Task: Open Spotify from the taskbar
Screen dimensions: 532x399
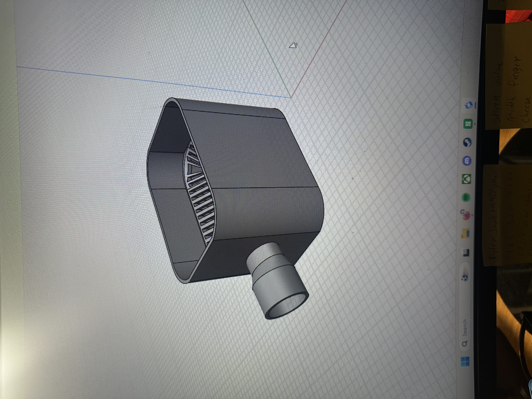Action: (x=466, y=198)
